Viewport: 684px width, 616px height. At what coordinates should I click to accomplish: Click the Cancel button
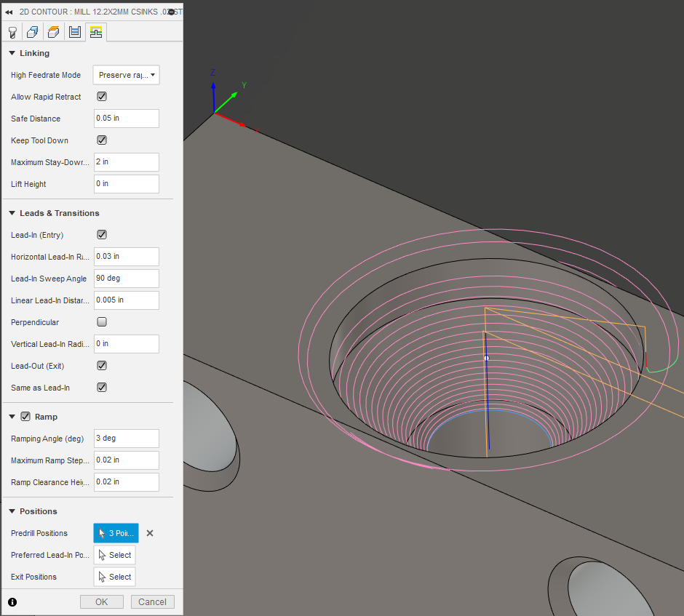[152, 602]
